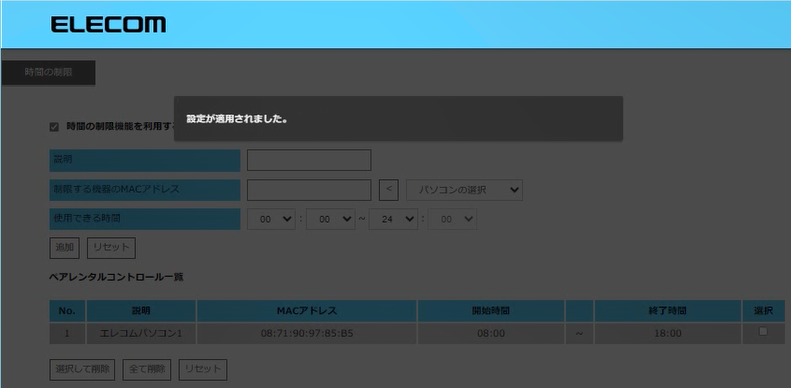Click the ペアレンタルコントロール一覧 heading
The width and height of the screenshot is (791, 388).
click(117, 277)
